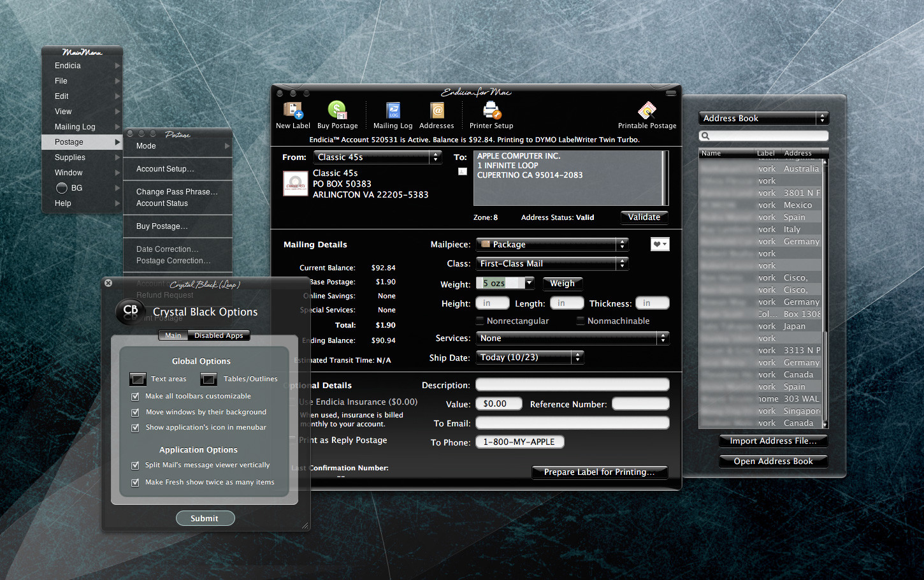Screen dimensions: 924x580
Task: Open the Text areas color swatch
Action: coord(138,379)
